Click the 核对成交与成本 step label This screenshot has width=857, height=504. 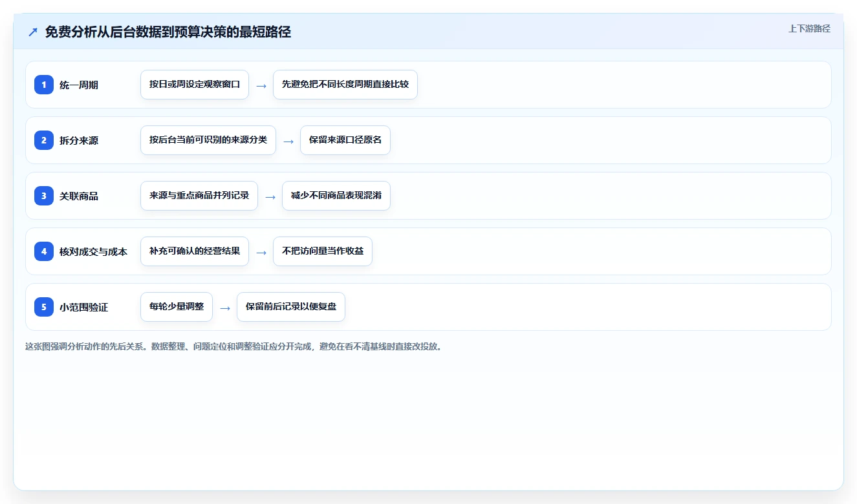pyautogui.click(x=94, y=251)
